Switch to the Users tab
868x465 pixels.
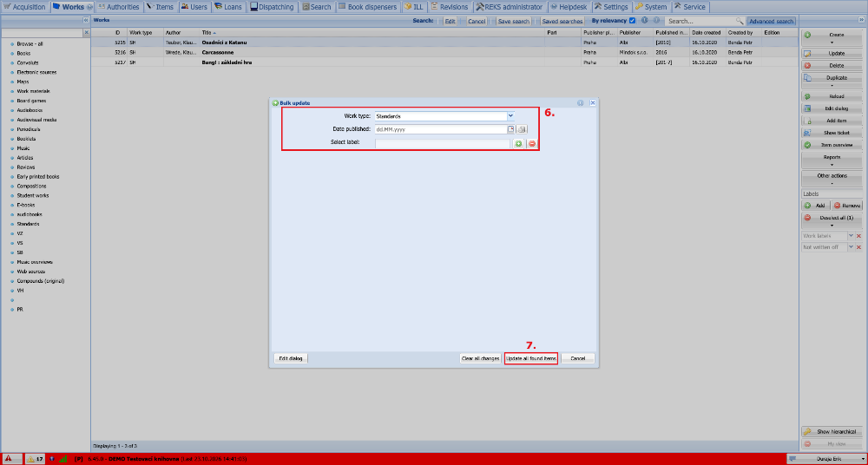pos(194,7)
